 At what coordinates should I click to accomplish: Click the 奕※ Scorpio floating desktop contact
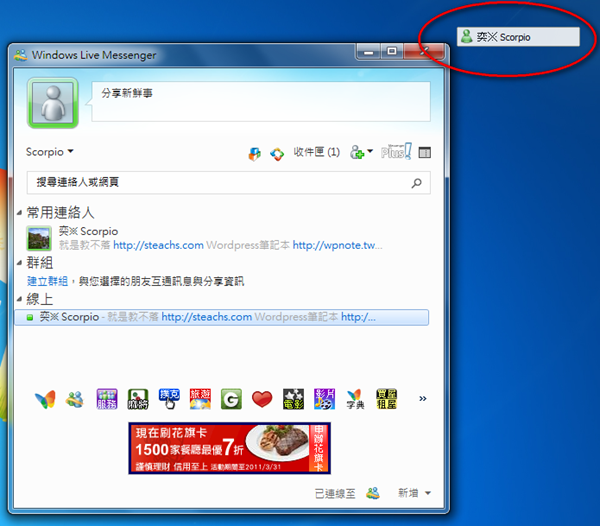click(518, 37)
